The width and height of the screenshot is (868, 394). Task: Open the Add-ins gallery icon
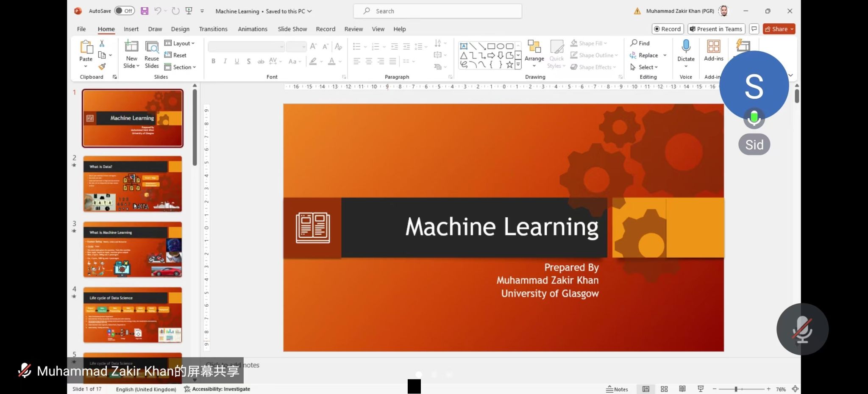point(713,47)
